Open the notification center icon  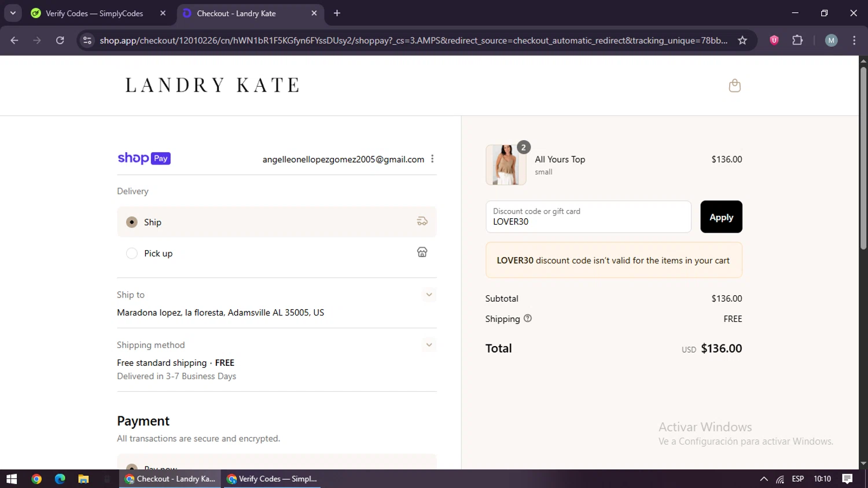click(x=847, y=479)
